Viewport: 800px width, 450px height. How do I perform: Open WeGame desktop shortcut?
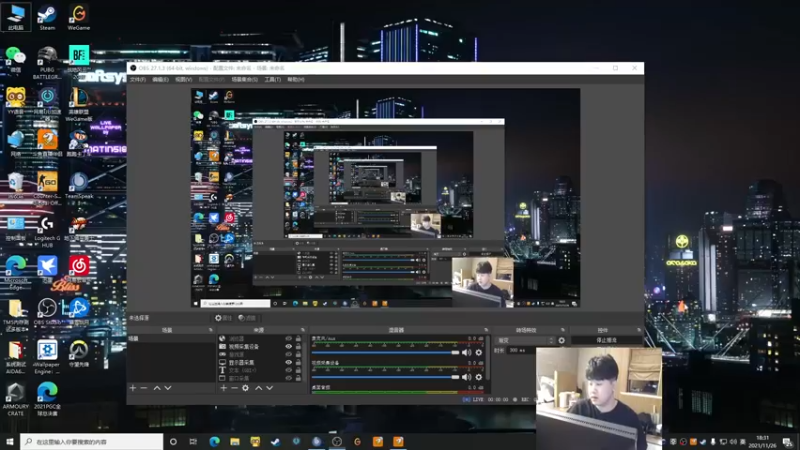click(x=79, y=18)
